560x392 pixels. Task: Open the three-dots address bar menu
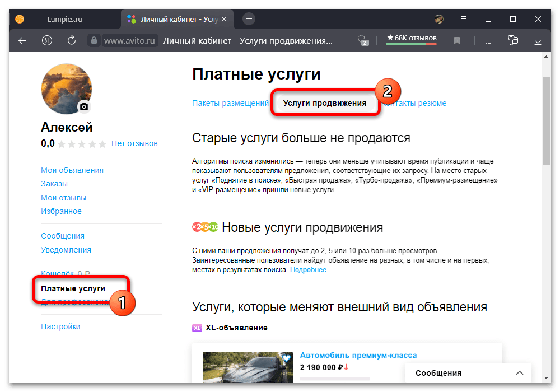pyautogui.click(x=488, y=42)
